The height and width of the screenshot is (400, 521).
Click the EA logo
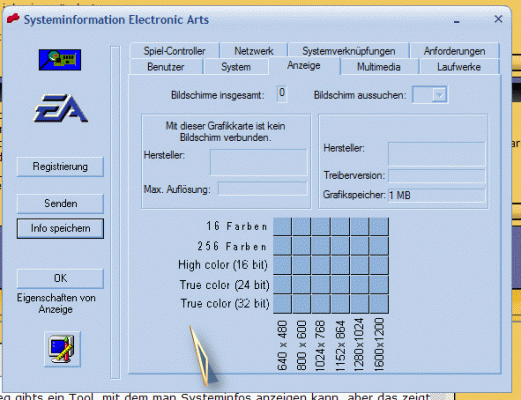pyautogui.click(x=60, y=108)
